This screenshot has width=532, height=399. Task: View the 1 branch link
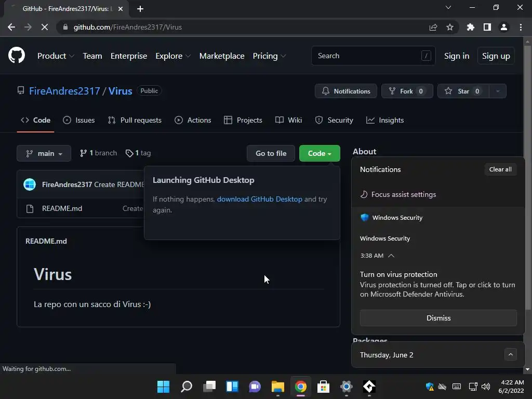98,153
